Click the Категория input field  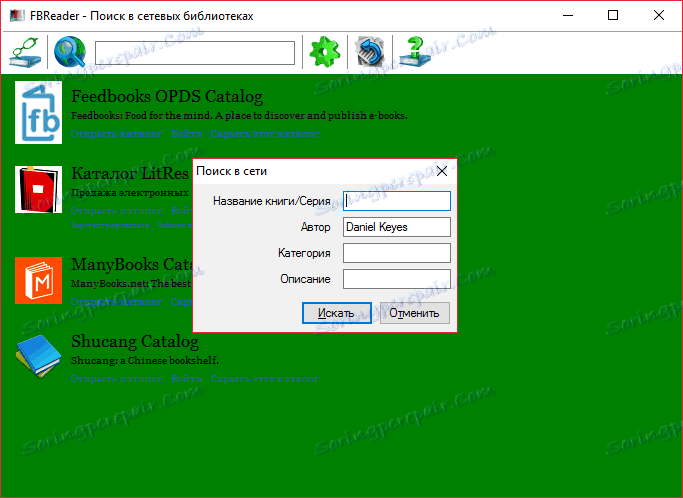point(397,253)
